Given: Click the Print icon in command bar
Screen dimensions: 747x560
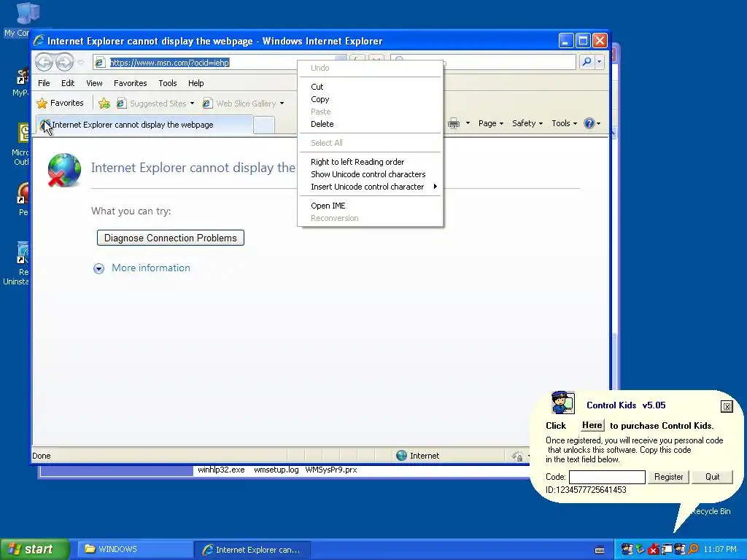Looking at the screenshot, I should (454, 123).
